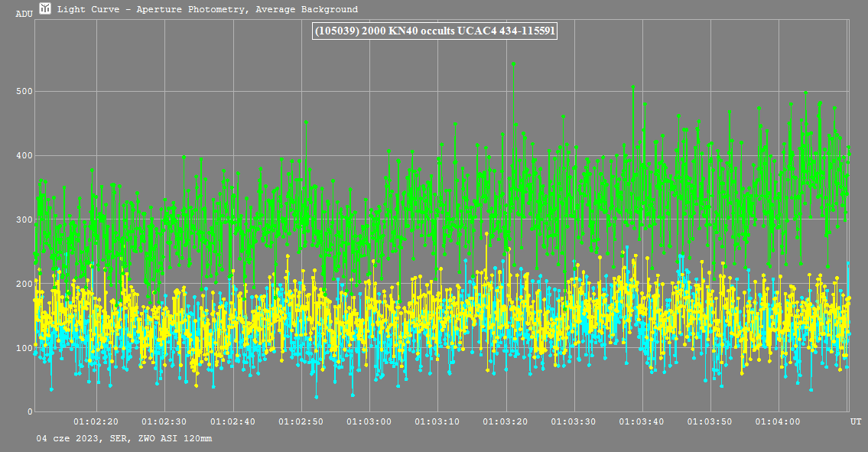Click the 01:02:40 time label
The width and height of the screenshot is (868, 452).
coord(233,421)
